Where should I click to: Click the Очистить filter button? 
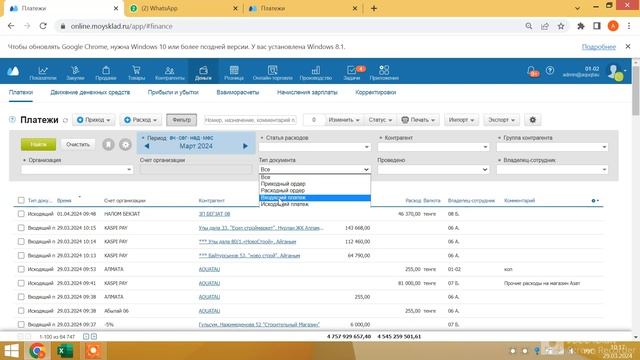(x=78, y=144)
